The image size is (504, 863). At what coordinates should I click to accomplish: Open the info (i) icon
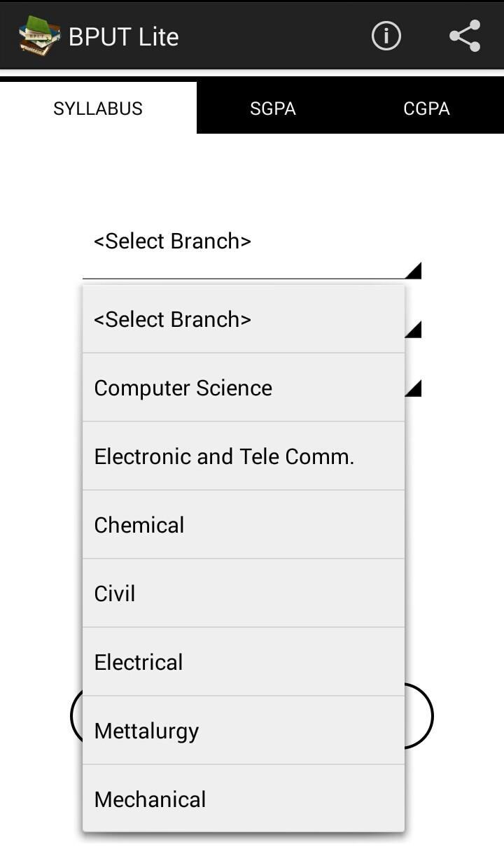point(386,36)
